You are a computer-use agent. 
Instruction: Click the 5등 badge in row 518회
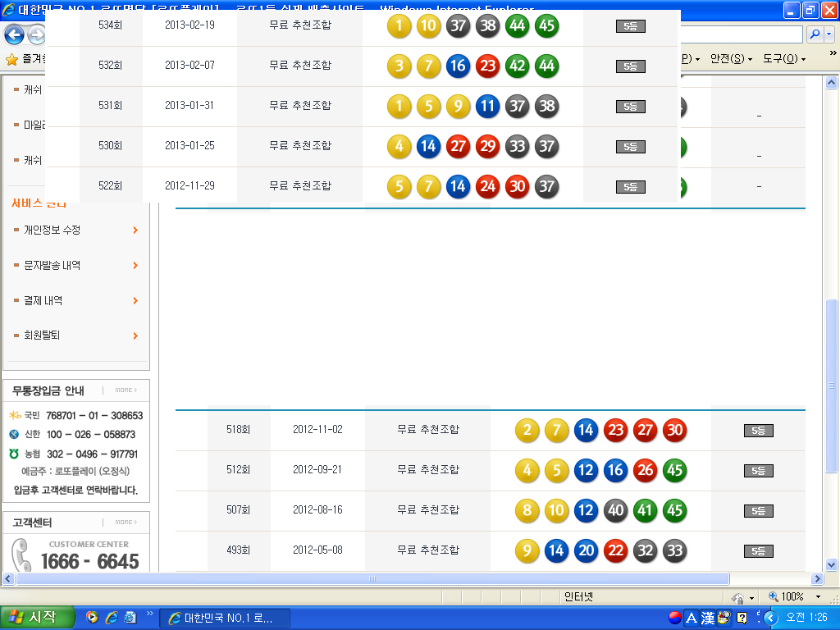coord(758,431)
